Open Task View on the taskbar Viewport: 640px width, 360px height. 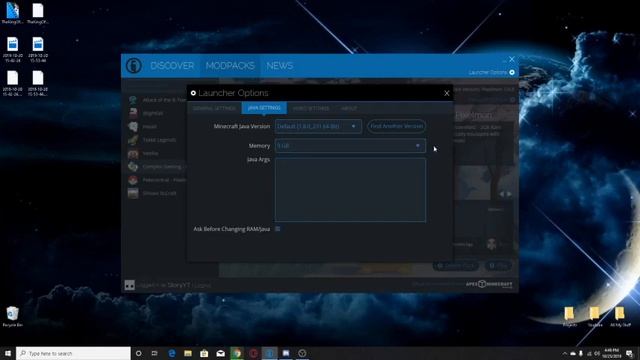[x=155, y=353]
